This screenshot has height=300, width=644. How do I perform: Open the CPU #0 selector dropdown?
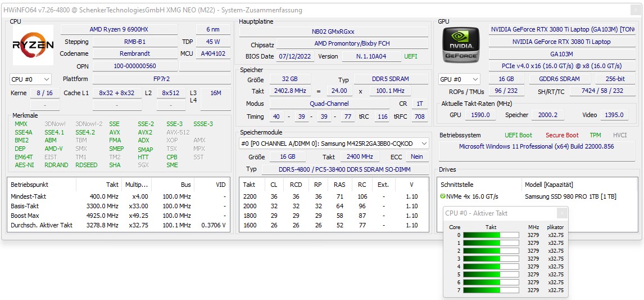(30, 79)
